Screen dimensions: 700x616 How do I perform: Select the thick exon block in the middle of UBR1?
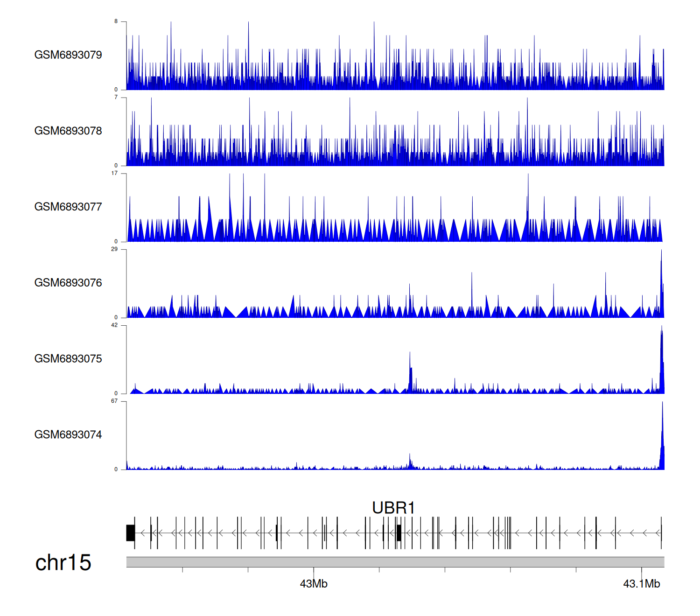[399, 533]
